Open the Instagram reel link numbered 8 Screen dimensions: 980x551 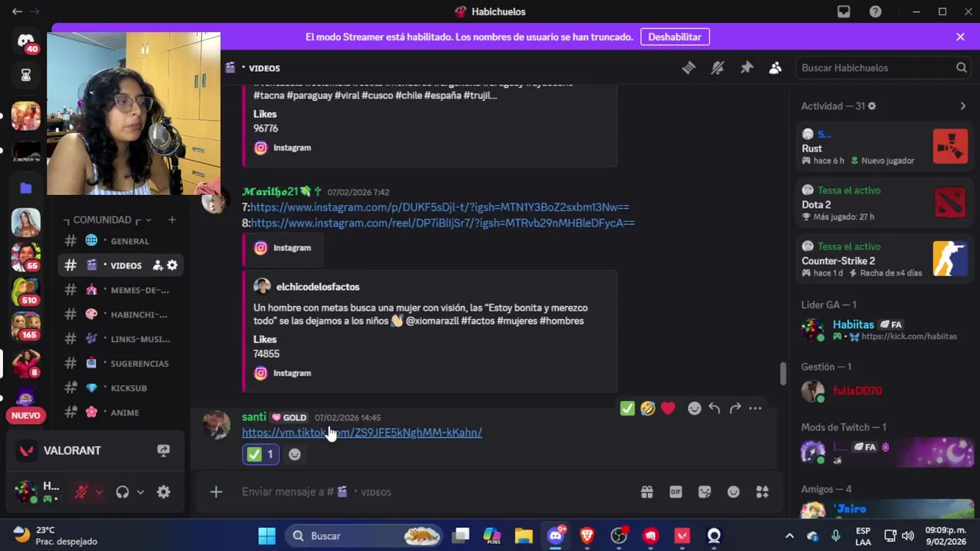coord(443,223)
